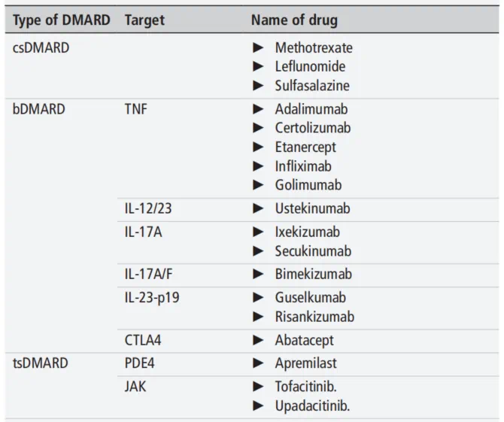
Task: Click the tsDMARD row label
Action: (x=41, y=363)
